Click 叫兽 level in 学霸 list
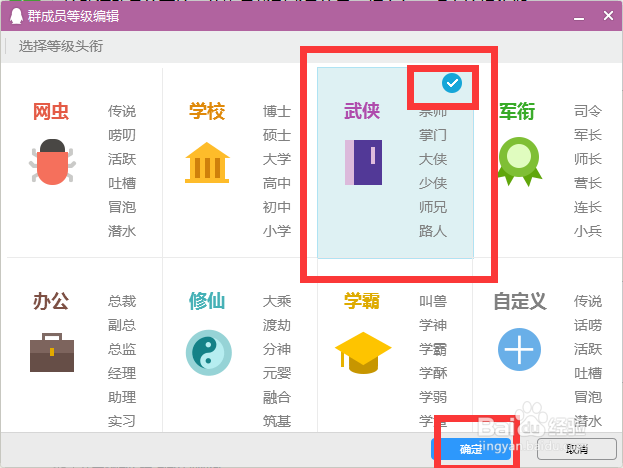Image resolution: width=623 pixels, height=468 pixels. coord(433,301)
